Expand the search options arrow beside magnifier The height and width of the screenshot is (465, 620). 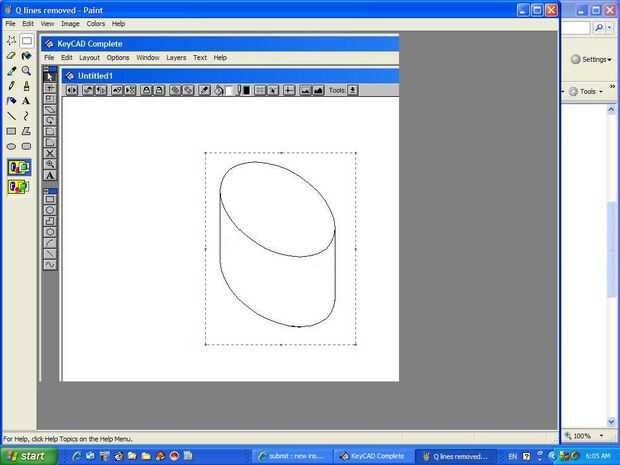(609, 28)
